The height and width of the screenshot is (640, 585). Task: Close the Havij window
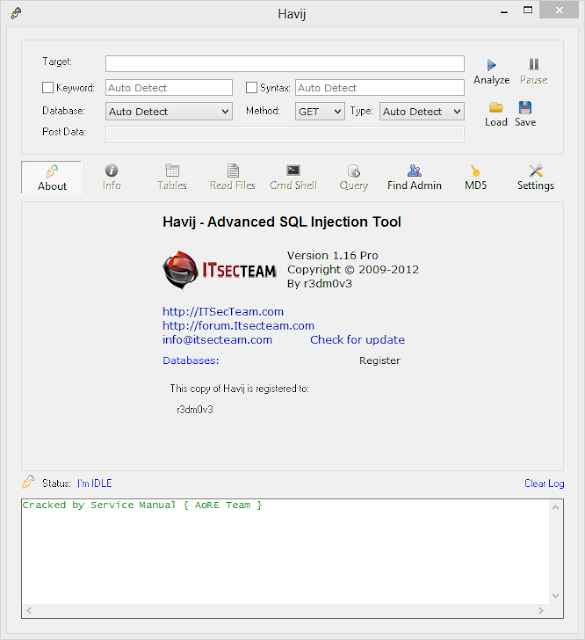559,10
